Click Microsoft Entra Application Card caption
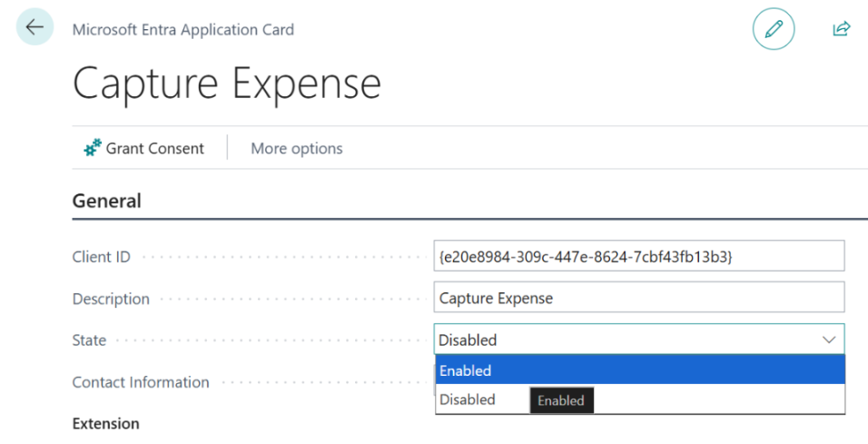 click(183, 29)
